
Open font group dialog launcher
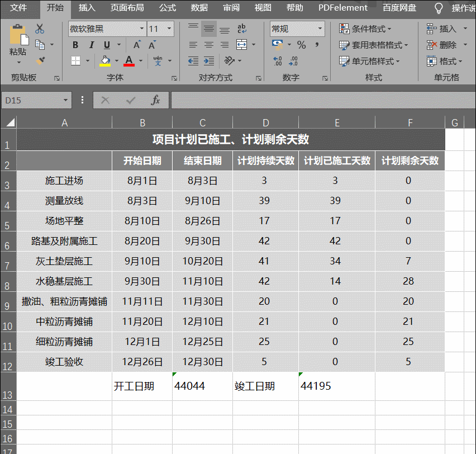point(174,78)
